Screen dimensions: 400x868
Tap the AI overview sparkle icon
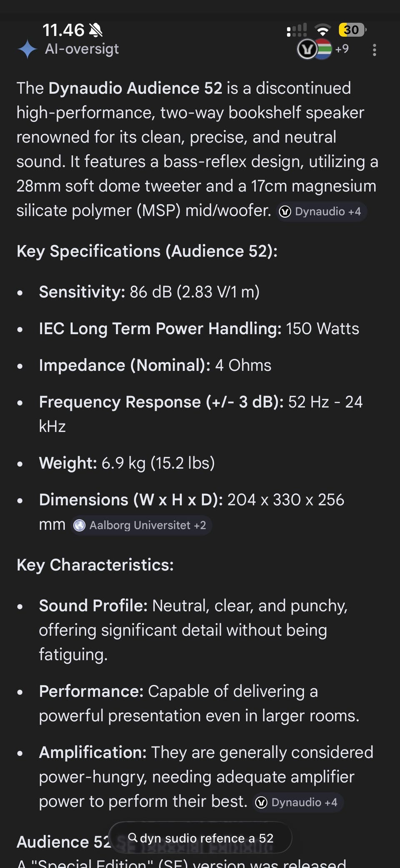pos(27,49)
